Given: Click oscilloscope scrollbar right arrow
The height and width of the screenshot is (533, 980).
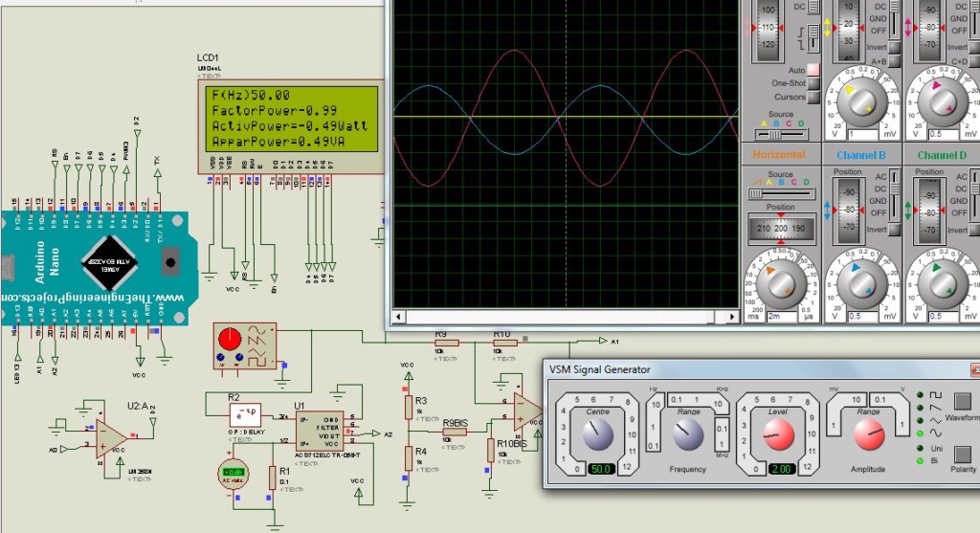Looking at the screenshot, I should (x=732, y=317).
